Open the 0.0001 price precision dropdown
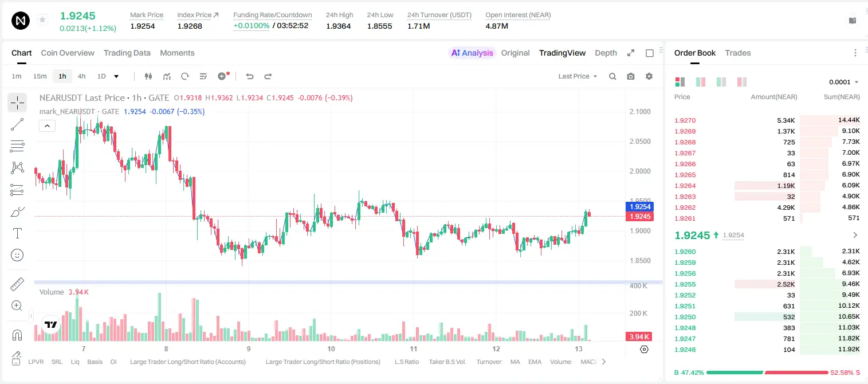The image size is (868, 384). [844, 82]
